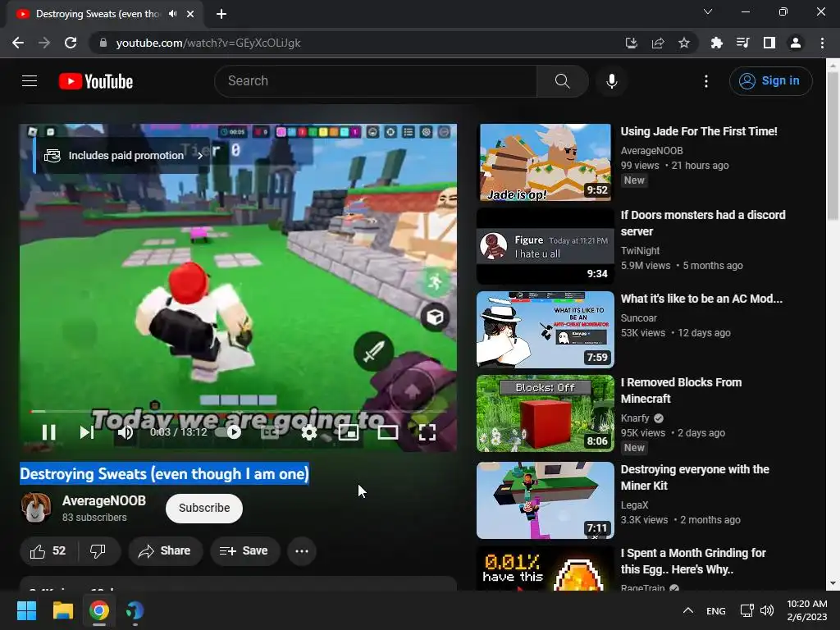
Task: Click Suncoar channel name
Action: click(x=638, y=317)
